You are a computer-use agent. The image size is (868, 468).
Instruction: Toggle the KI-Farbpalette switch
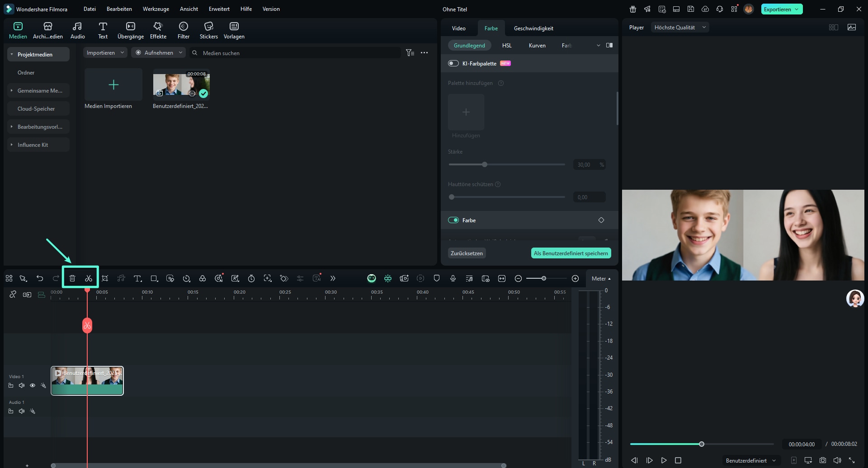(x=453, y=63)
